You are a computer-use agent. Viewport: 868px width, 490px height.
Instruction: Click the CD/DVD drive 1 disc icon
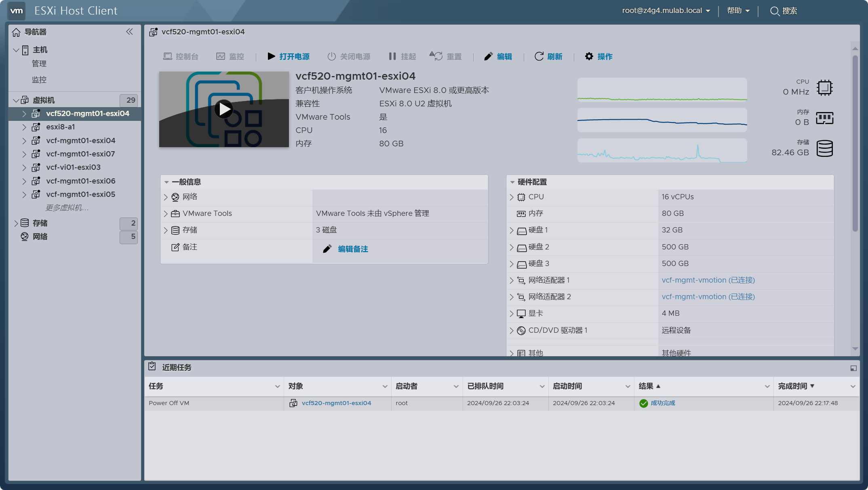point(521,330)
